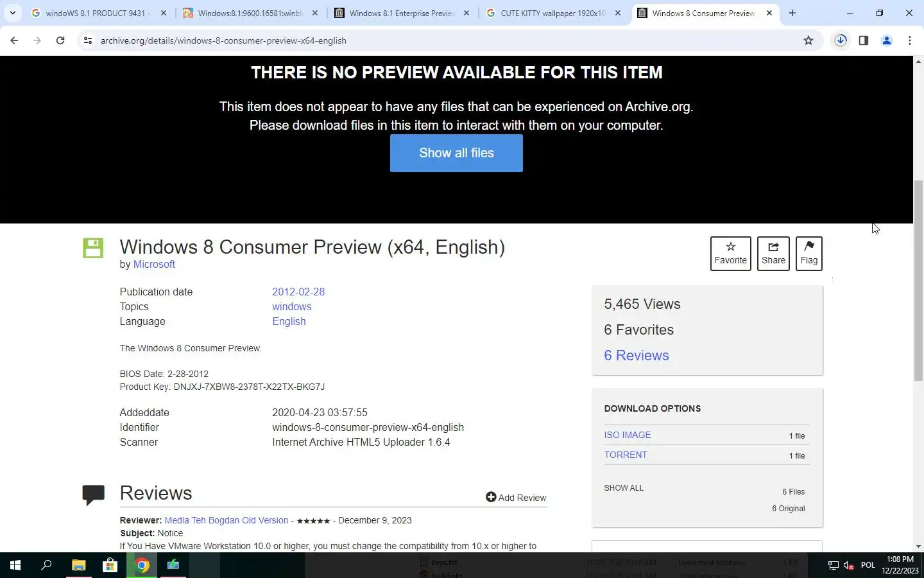Image resolution: width=924 pixels, height=578 pixels.
Task: Switch to the 'Windows 8.1 Enterprise Preview' tab
Action: click(x=401, y=13)
